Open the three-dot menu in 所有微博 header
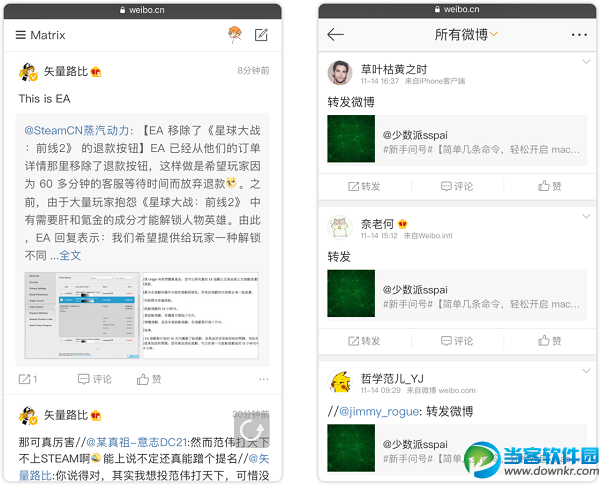Image resolution: width=600 pixels, height=485 pixels. pos(579,35)
